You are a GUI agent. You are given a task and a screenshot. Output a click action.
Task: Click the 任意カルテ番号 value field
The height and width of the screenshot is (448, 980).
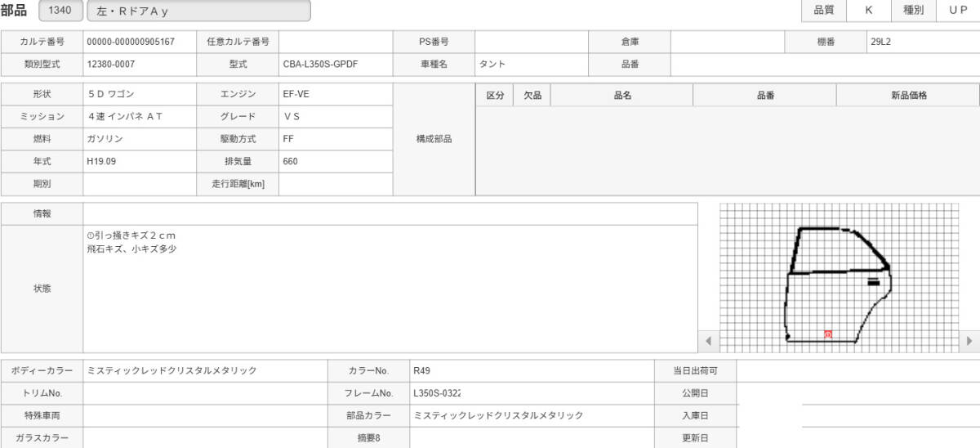coord(336,42)
